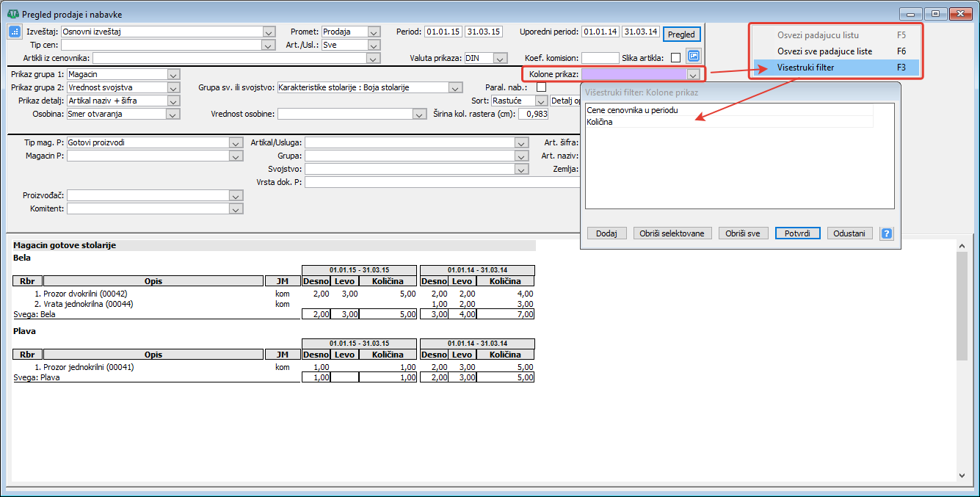Cancel the dialog with Odustani
The height and width of the screenshot is (497, 980).
tap(849, 233)
